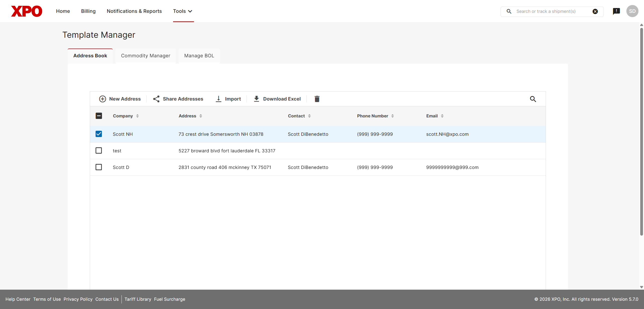Click address 5227 broward blvd
This screenshot has height=309, width=644.
[x=227, y=151]
